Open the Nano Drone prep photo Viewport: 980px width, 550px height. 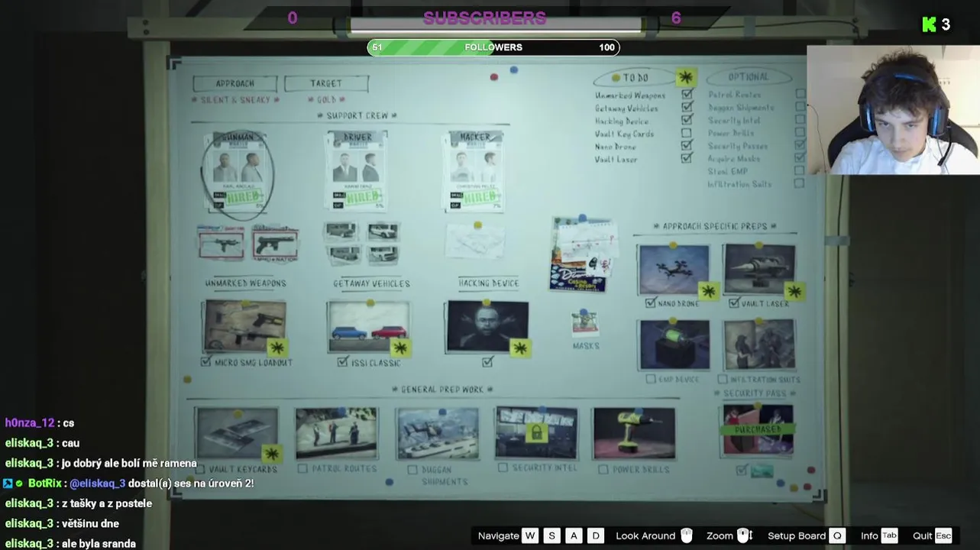click(x=674, y=270)
